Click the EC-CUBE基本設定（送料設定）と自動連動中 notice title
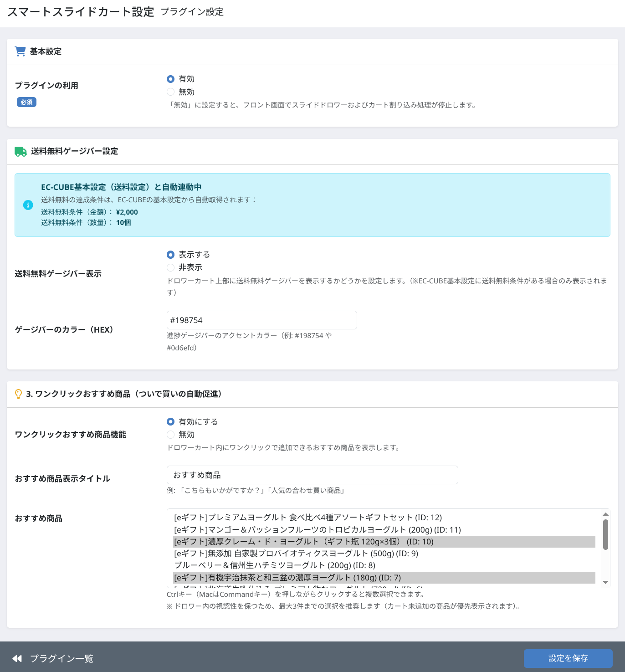 tap(121, 187)
